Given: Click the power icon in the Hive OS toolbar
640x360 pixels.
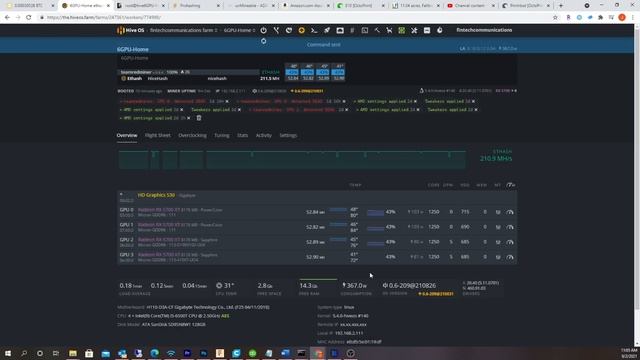Looking at the screenshot, I should pyautogui.click(x=263, y=30).
